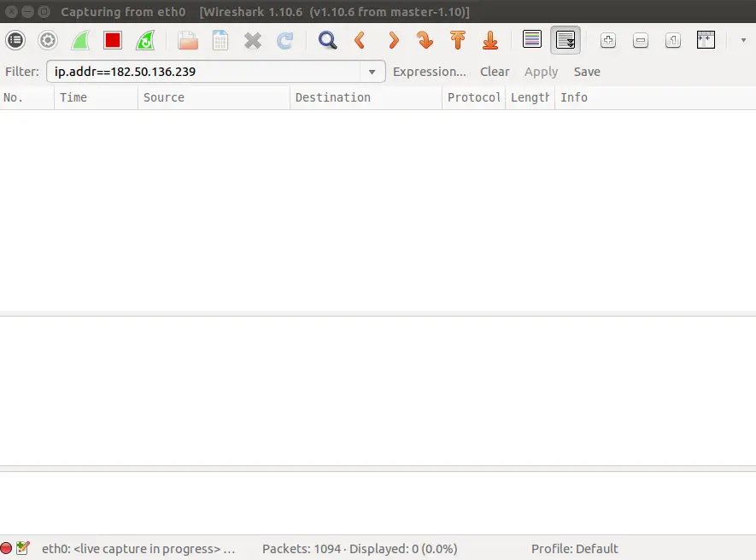Viewport: 756px width, 560px height.
Task: Click the Expression... button
Action: (x=429, y=72)
